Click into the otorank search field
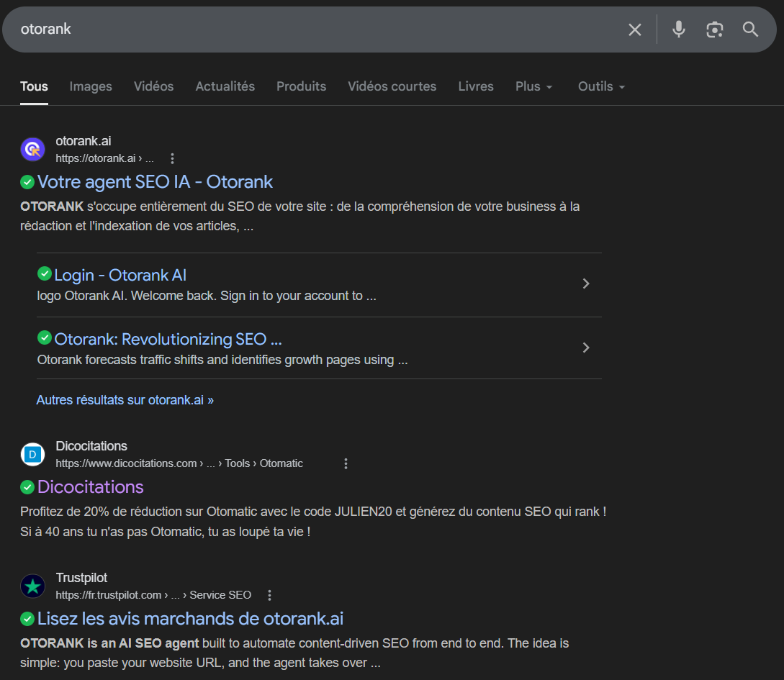Viewport: 784px width, 680px height. 320,30
